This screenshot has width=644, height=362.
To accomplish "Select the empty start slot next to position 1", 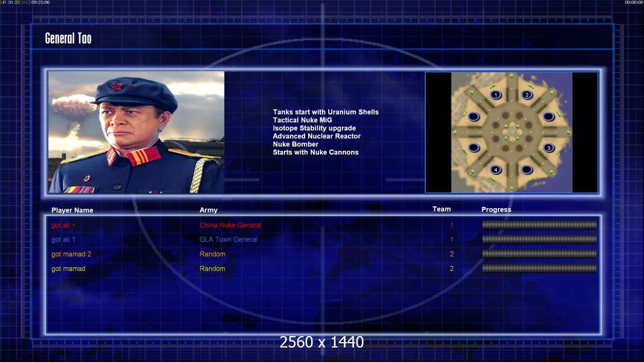I will (x=474, y=116).
